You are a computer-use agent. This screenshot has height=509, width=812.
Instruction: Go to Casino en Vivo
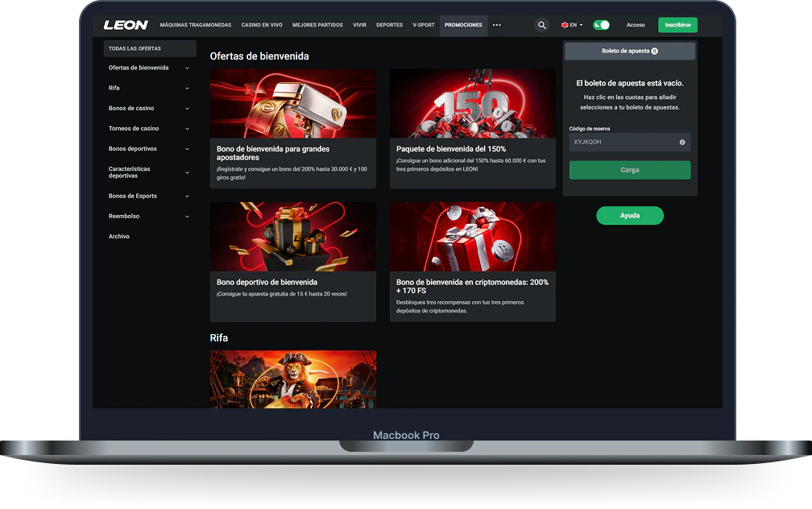(262, 25)
